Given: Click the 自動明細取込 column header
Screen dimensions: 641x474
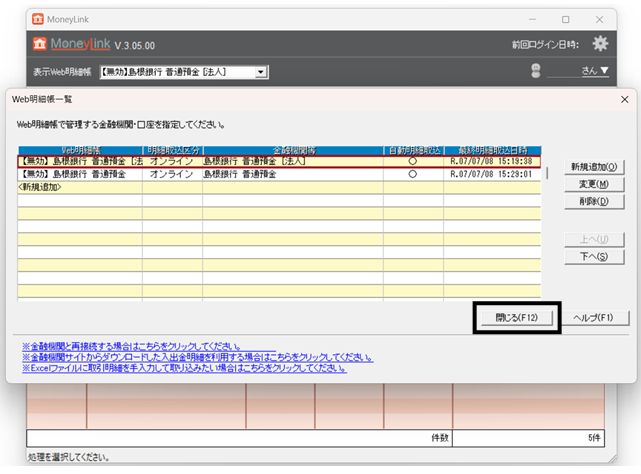Looking at the screenshot, I should [414, 151].
